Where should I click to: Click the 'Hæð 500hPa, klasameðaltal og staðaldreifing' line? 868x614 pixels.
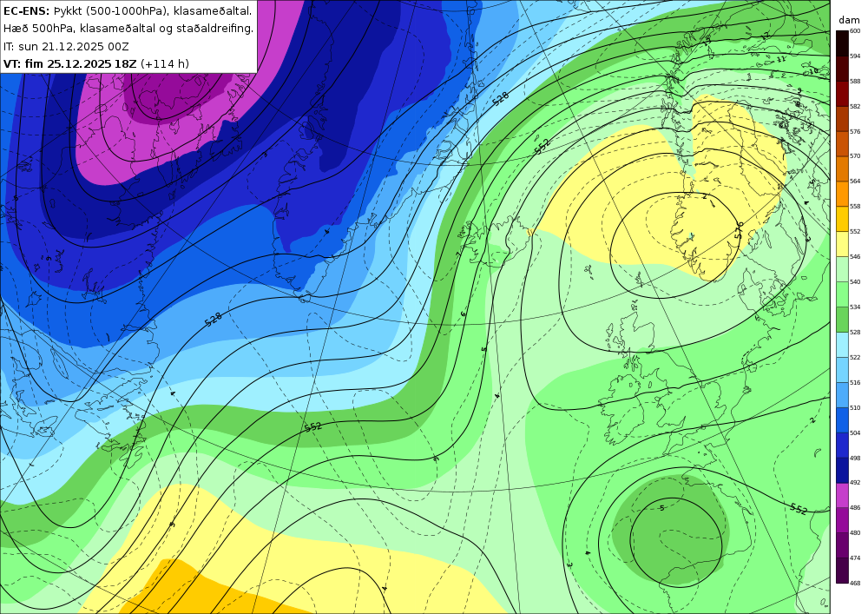pos(128,29)
